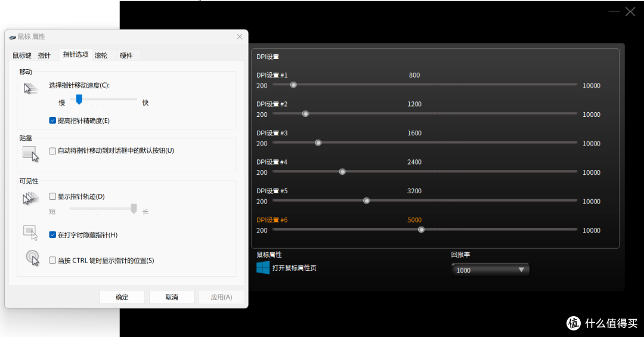Click the orange 5000 DPI value
644x337 pixels.
tap(414, 220)
